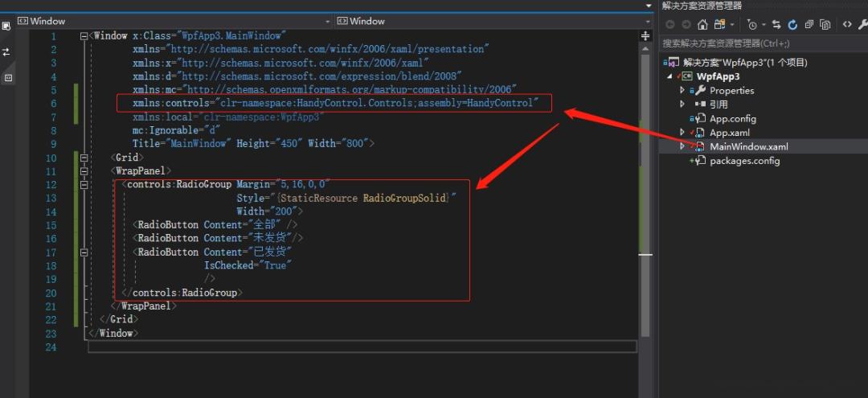This screenshot has height=398, width=868.
Task: Select the 引用 item in the tree
Action: pos(719,105)
